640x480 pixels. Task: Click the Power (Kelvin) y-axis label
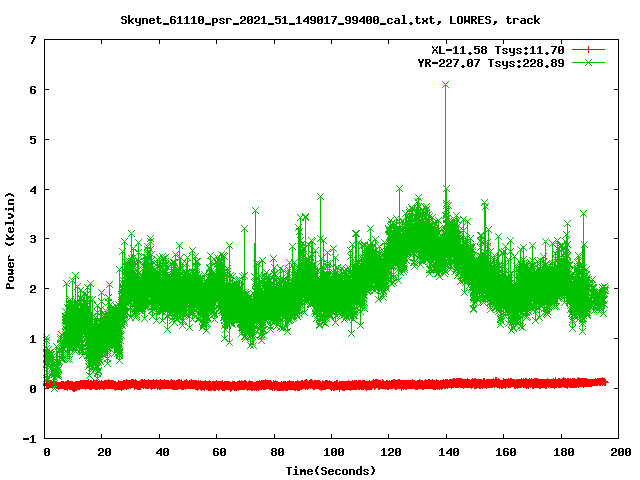click(11, 239)
